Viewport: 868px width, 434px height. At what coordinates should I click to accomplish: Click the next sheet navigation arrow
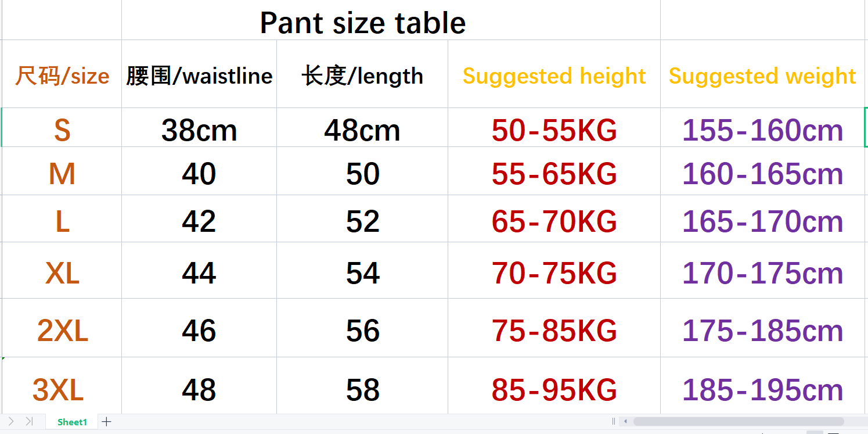(11, 422)
